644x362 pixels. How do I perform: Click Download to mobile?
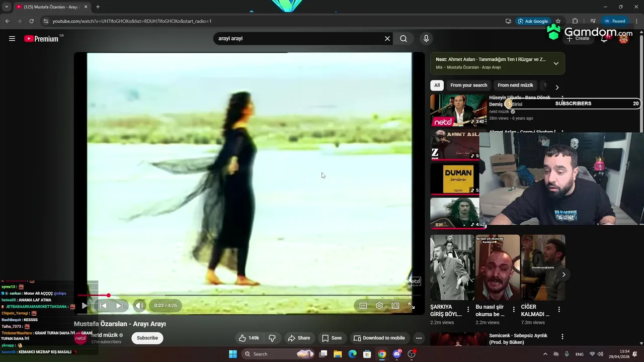click(379, 338)
